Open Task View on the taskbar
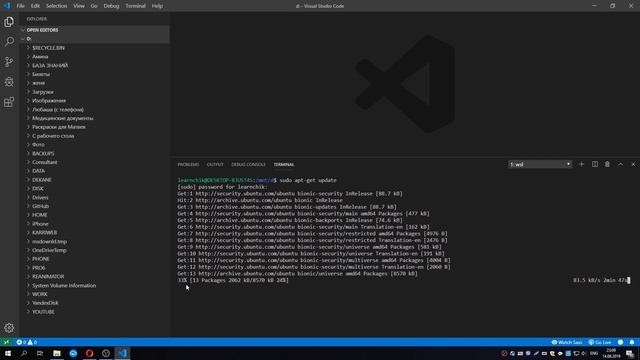 (40, 353)
